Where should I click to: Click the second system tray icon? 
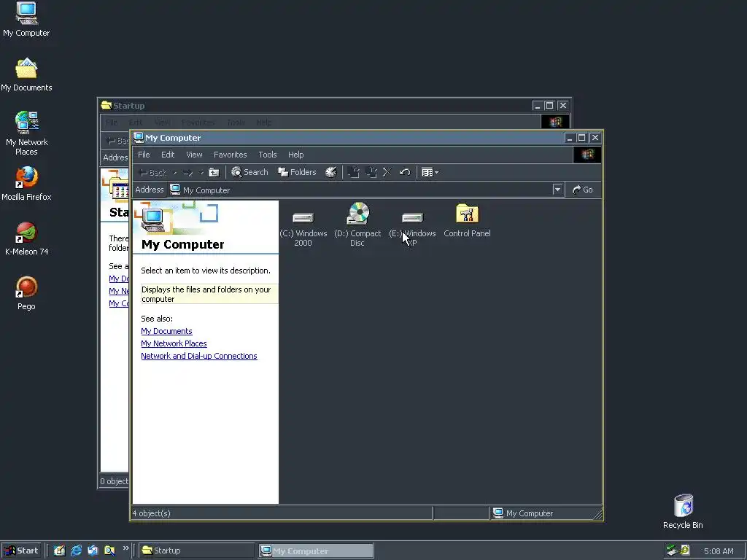tap(685, 551)
